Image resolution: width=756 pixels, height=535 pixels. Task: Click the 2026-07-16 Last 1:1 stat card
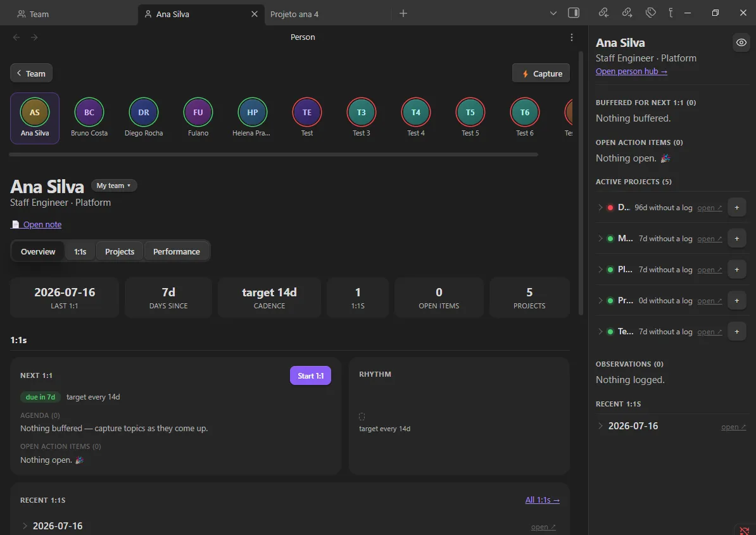(x=65, y=298)
